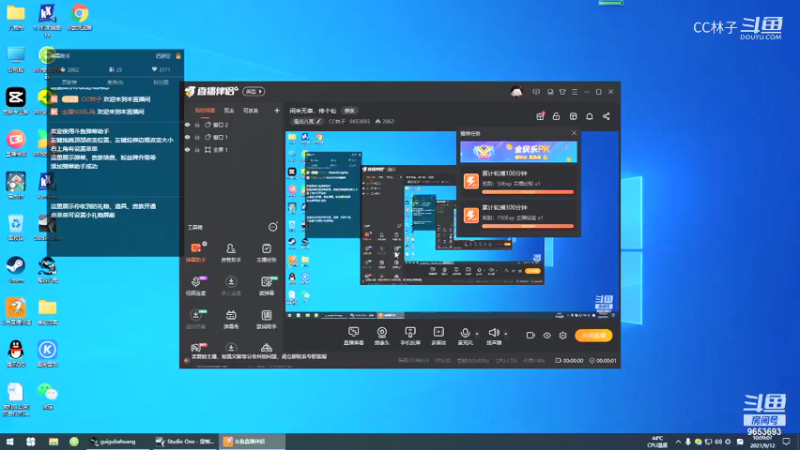Click the user avatar in title bar
Viewport: 800px width, 450px height.
click(516, 92)
